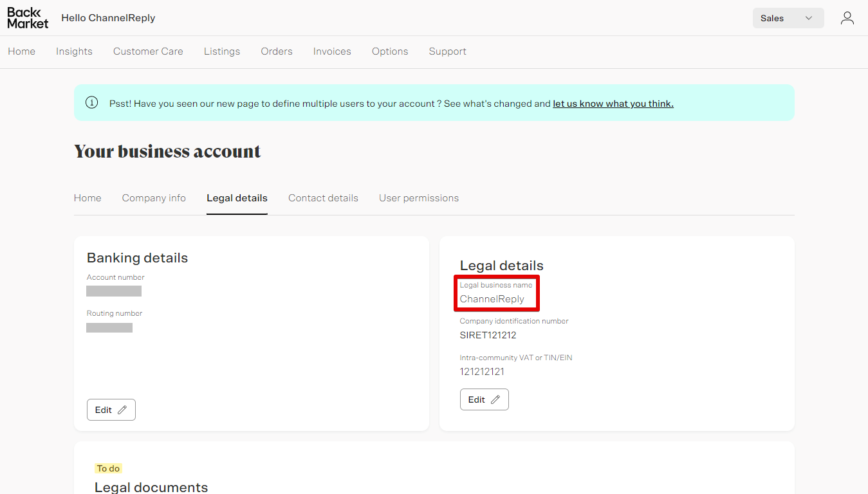Open the Sales dropdown
This screenshot has width=868, height=494.
(788, 18)
